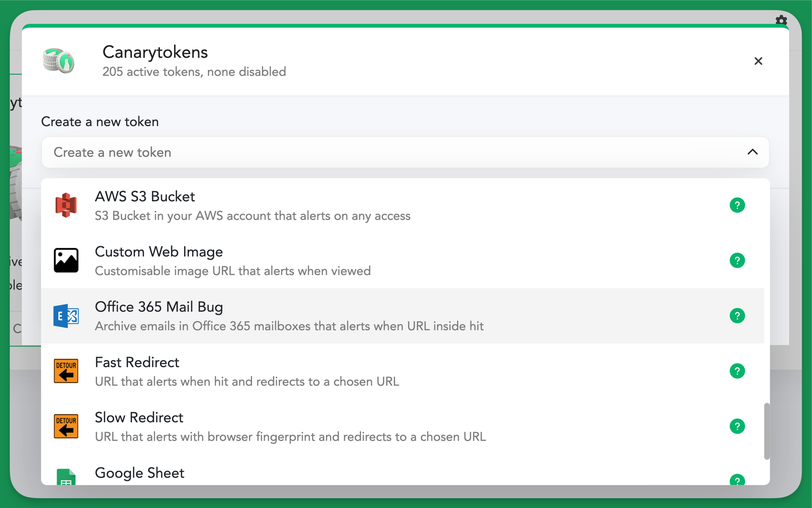
Task: Select AWS S3 Bucket token type
Action: [403, 206]
